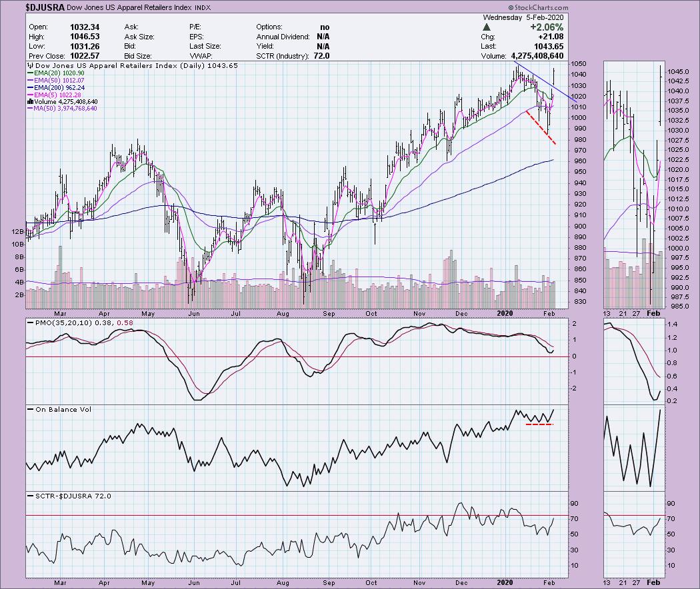Click the Volume legend entry under EMA(5)
Viewport: 700px width, 589px height.
[63, 102]
